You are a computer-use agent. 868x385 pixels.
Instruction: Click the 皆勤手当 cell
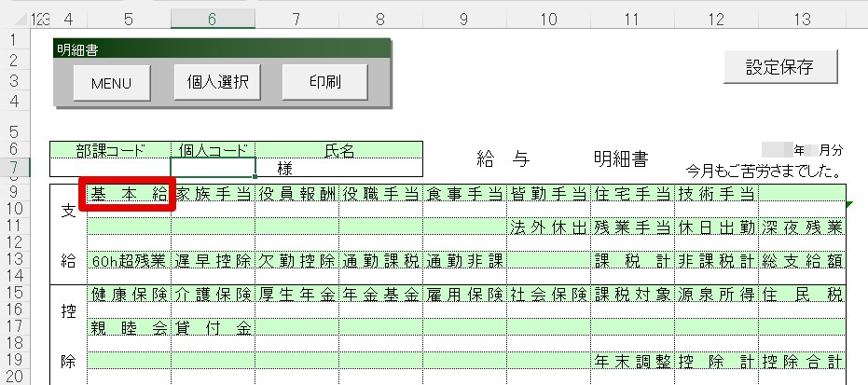coord(548,194)
